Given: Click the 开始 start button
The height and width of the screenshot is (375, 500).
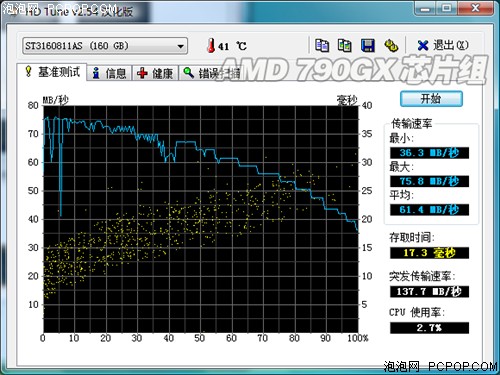Looking at the screenshot, I should pos(431,99).
